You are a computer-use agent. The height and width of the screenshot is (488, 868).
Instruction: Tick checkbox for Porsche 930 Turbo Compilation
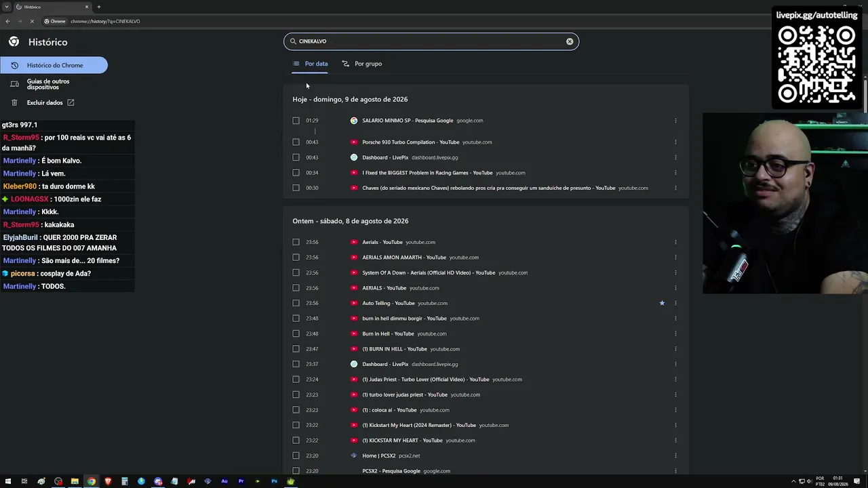click(x=296, y=142)
